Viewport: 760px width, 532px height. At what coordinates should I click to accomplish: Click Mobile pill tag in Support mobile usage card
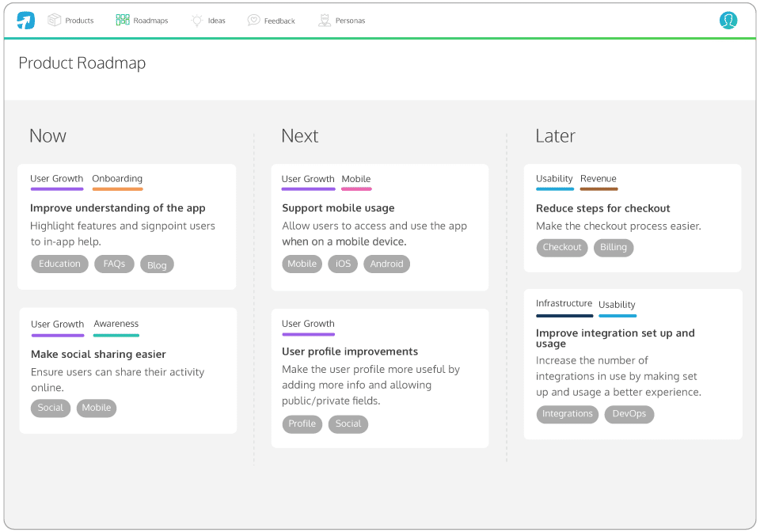coord(302,264)
